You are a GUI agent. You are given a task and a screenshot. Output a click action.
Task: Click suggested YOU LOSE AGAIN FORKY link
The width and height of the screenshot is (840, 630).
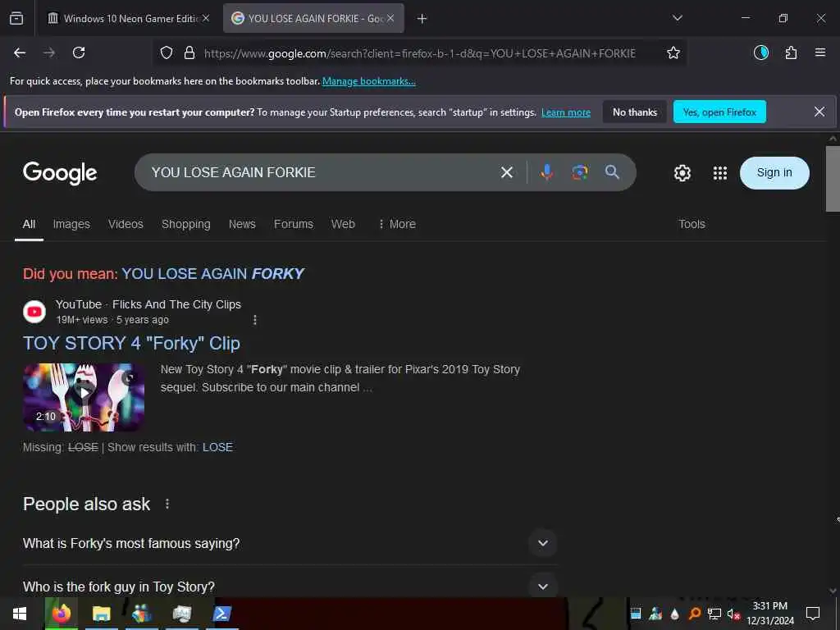pyautogui.click(x=212, y=274)
